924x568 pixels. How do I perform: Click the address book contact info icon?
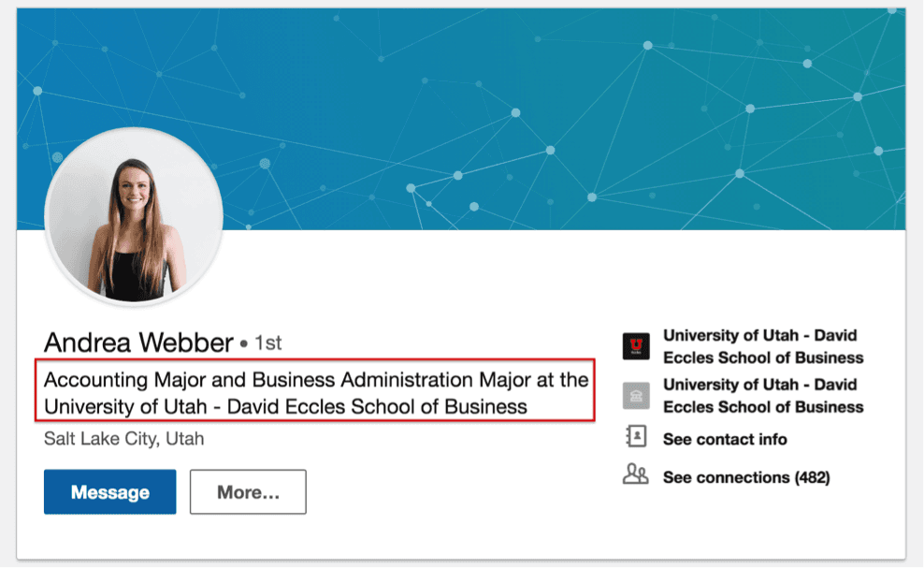pyautogui.click(x=637, y=437)
